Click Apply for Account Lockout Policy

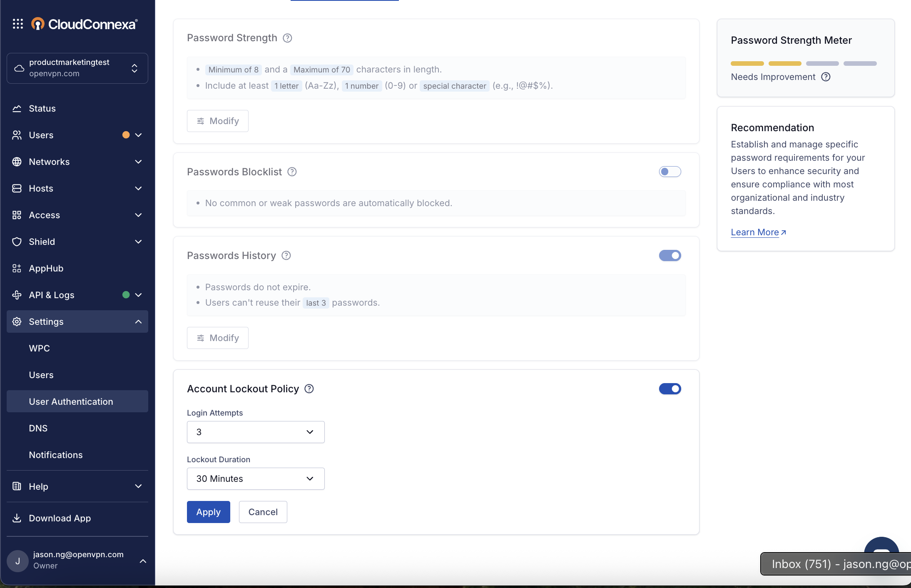[x=208, y=512]
